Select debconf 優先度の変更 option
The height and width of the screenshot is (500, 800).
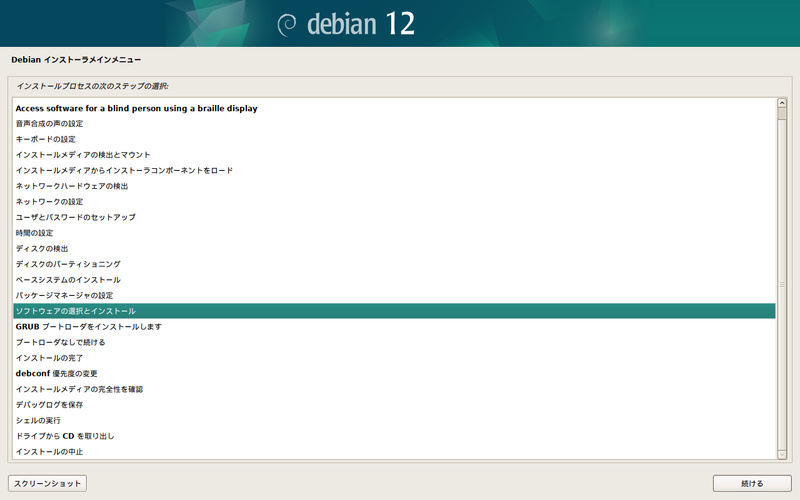(x=57, y=373)
